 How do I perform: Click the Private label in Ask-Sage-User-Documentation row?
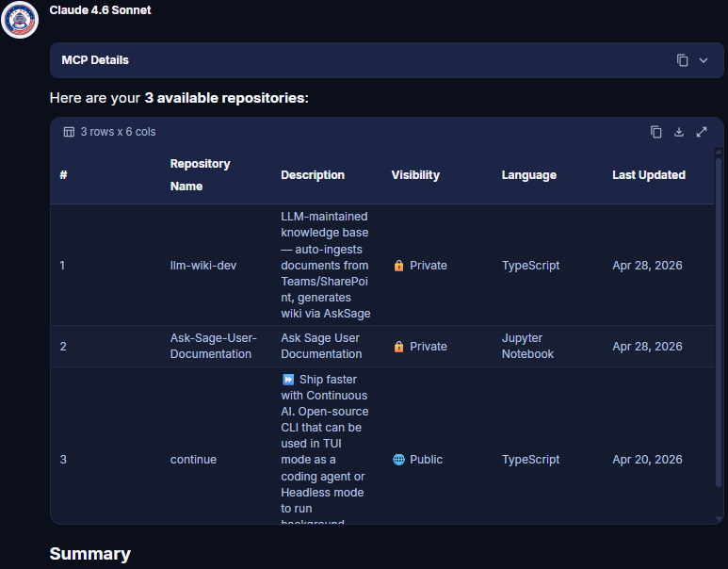429,347
